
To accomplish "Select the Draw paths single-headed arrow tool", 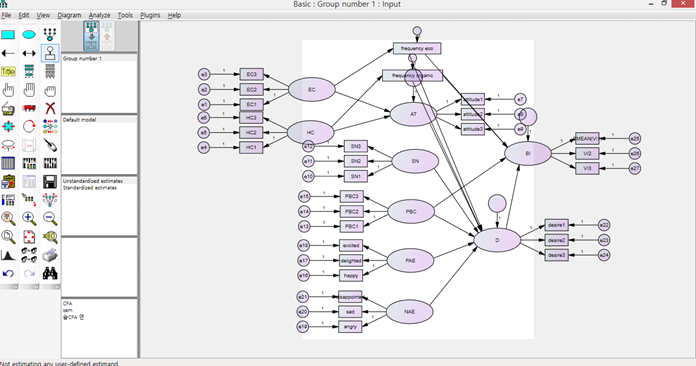I will [8, 53].
